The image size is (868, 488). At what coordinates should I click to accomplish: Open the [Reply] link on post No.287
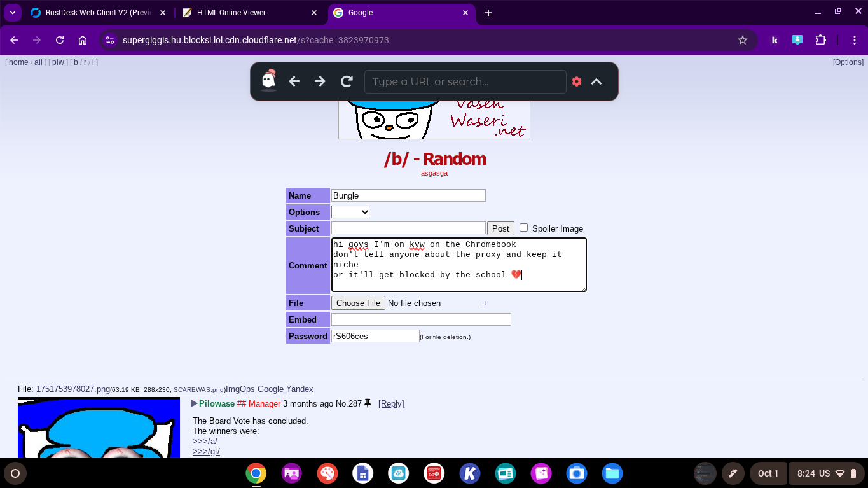coord(391,403)
